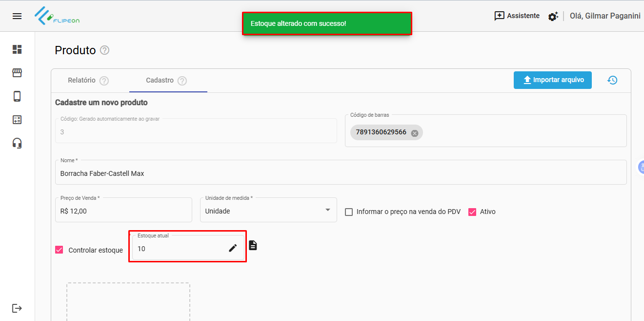Image resolution: width=644 pixels, height=321 pixels.
Task: Toggle the Controlar estoque checkbox
Action: point(60,250)
